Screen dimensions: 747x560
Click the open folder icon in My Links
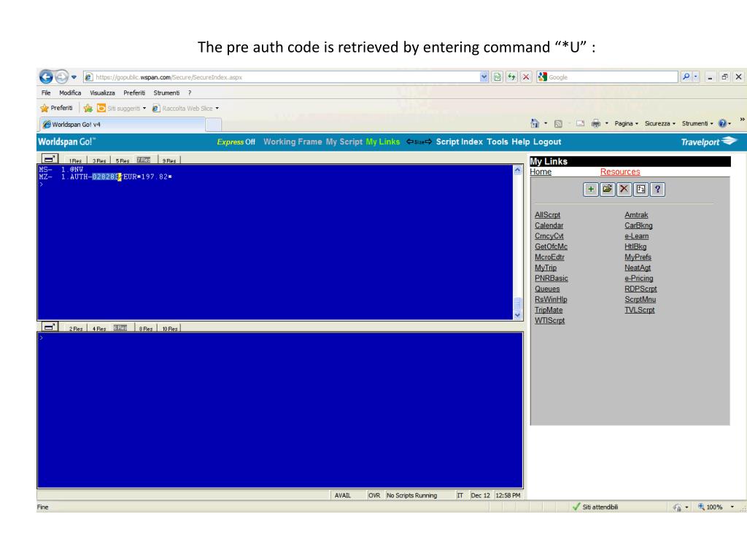coord(608,190)
